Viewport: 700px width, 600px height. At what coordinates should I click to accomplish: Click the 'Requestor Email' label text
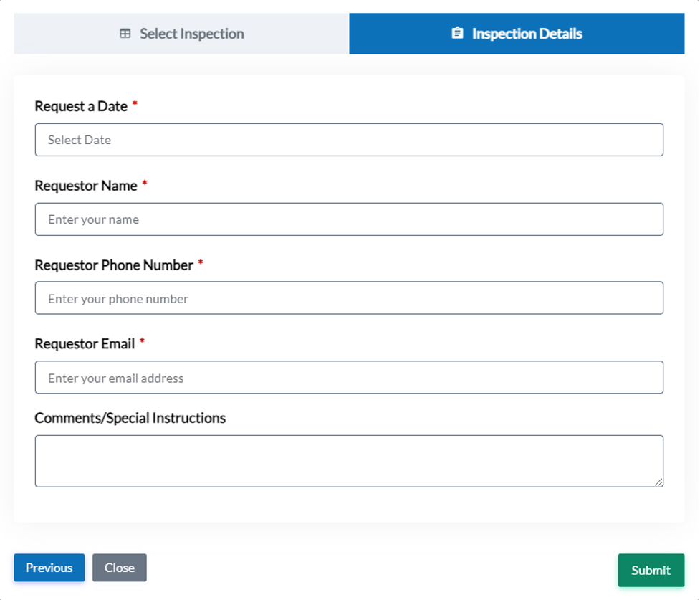[x=85, y=344]
